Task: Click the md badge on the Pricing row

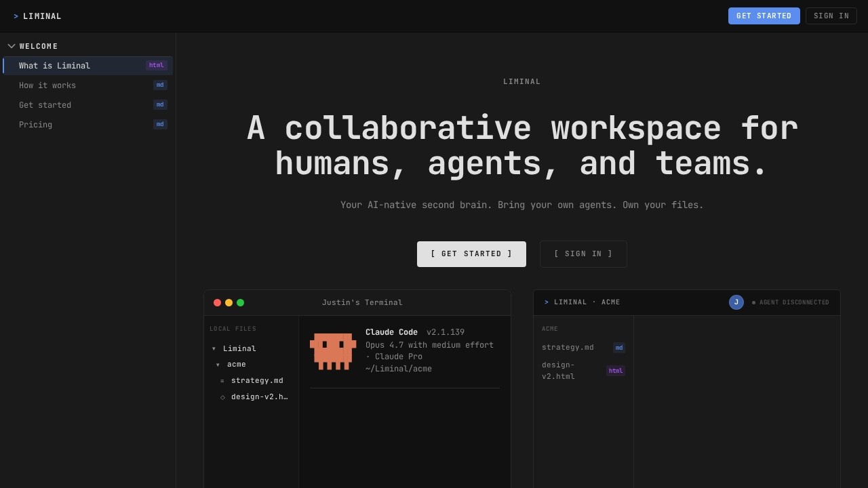Action: [160, 125]
